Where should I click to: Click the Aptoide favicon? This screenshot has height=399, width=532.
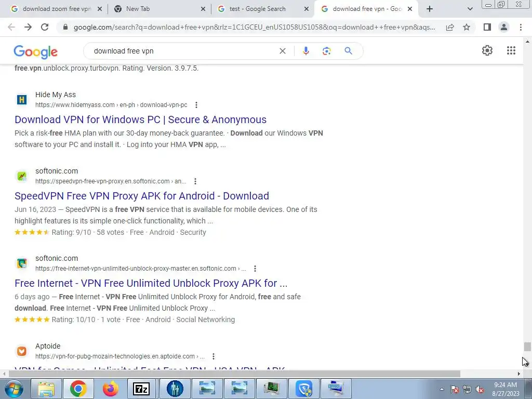[x=22, y=351]
